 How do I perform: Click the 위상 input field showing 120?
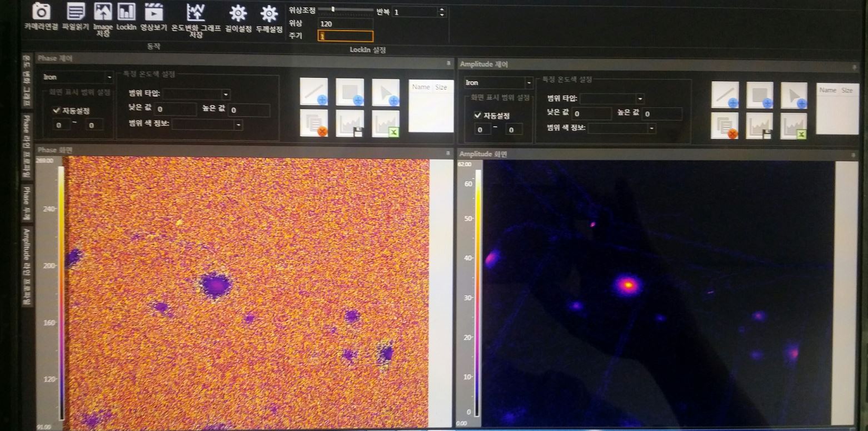click(345, 24)
